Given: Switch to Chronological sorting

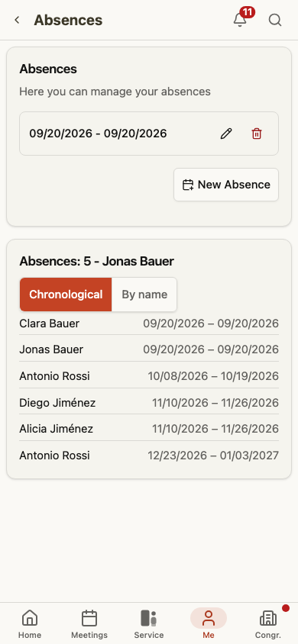Looking at the screenshot, I should (x=66, y=295).
